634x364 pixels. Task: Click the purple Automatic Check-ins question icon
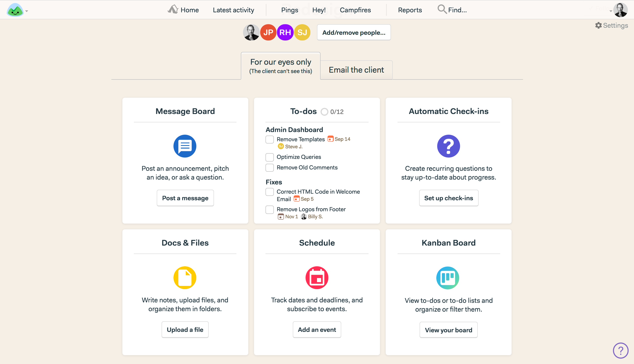pos(448,146)
